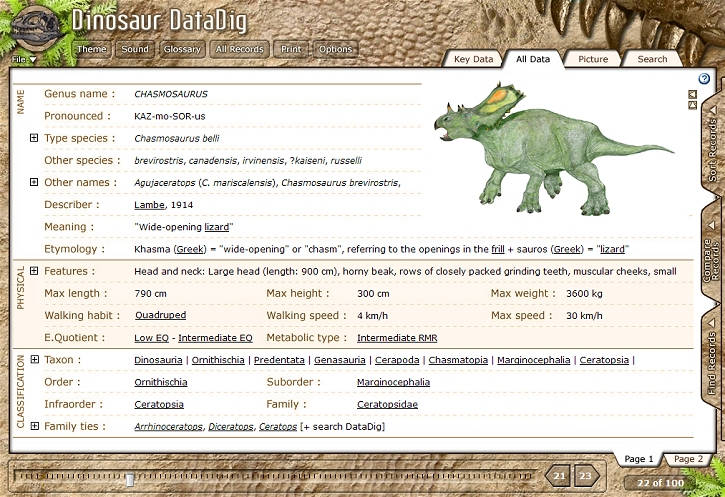
Task: Open the blue help question mark icon
Action: point(704,79)
